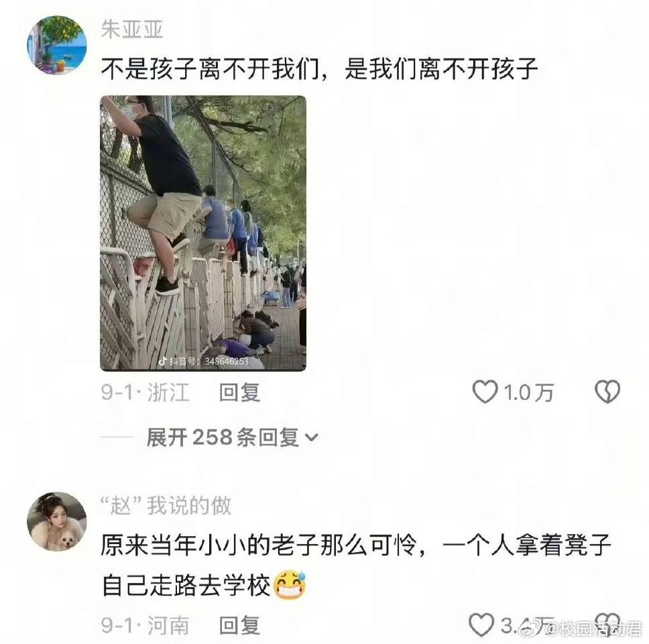Open username "赵"我说的做
The width and height of the screenshot is (649, 644).
[166, 506]
